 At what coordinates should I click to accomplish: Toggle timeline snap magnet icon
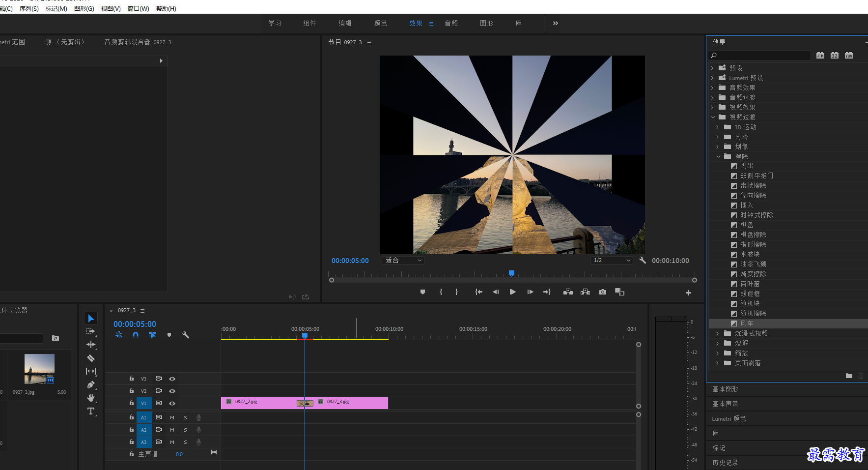click(x=136, y=335)
